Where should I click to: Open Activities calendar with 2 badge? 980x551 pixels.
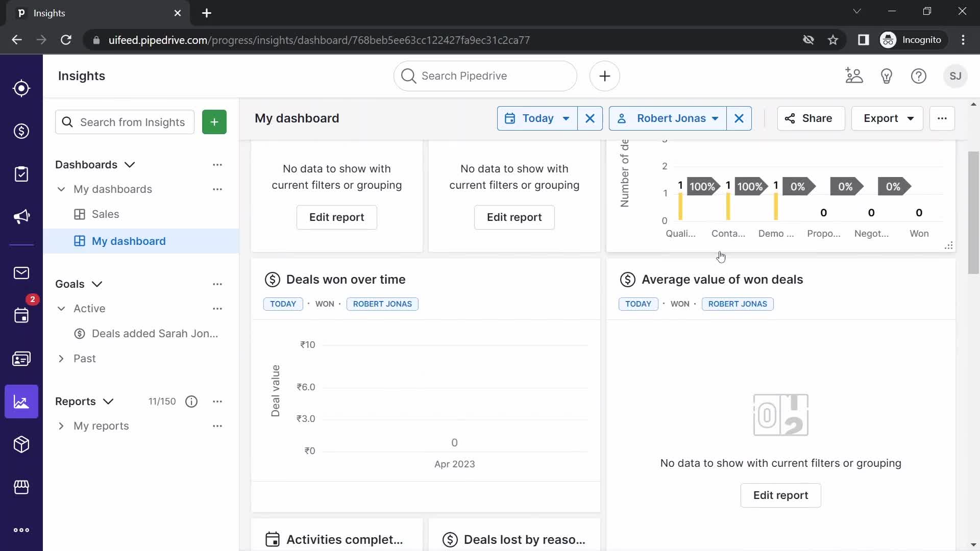[21, 315]
